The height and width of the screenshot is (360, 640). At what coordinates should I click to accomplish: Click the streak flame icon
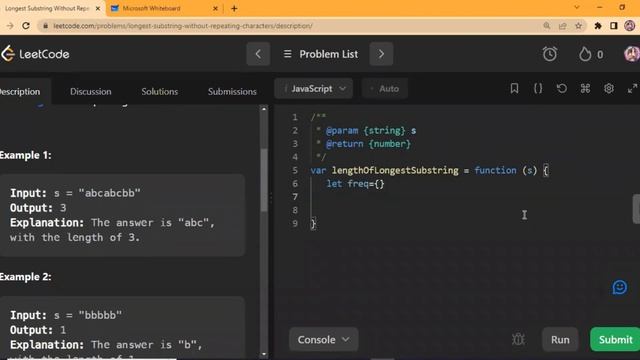tap(585, 54)
